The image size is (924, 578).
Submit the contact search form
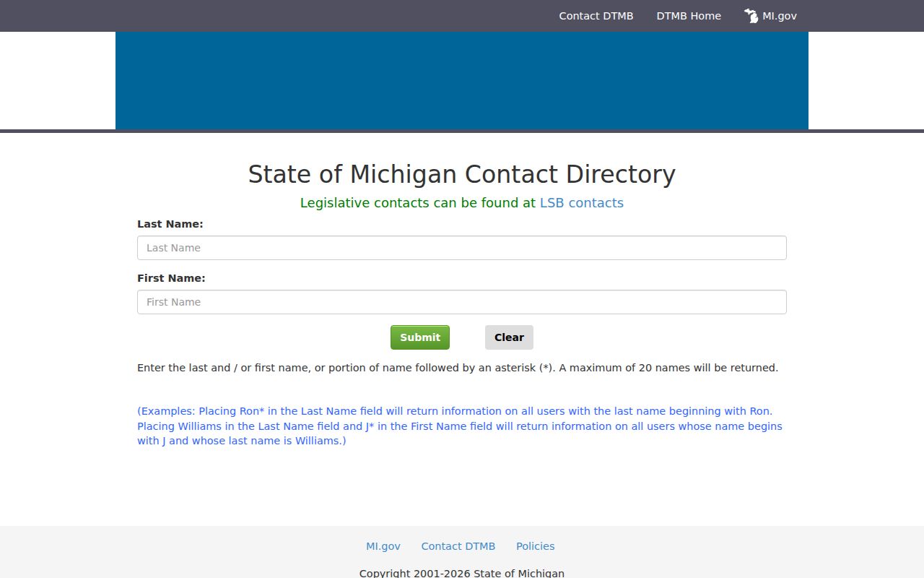pyautogui.click(x=420, y=337)
